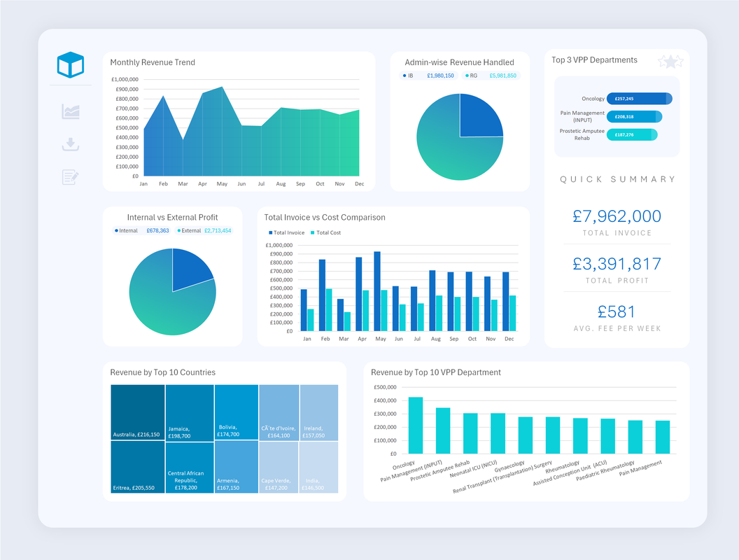The width and height of the screenshot is (739, 560).
Task: Click the blue cube logo icon
Action: pyautogui.click(x=70, y=64)
